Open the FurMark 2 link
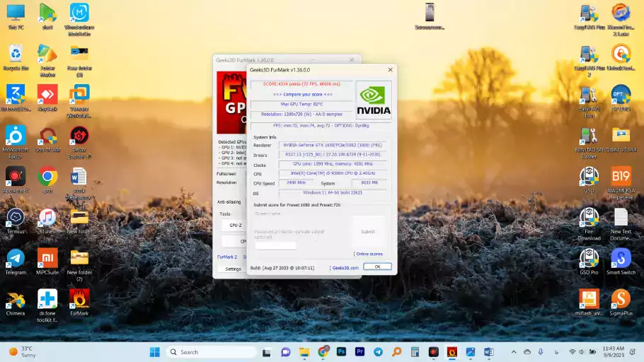 click(226, 257)
